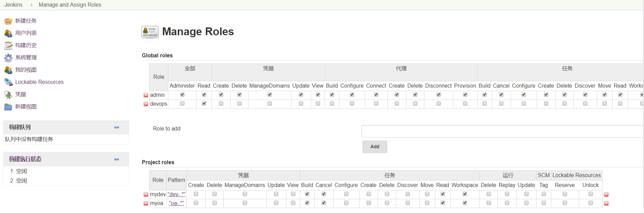This screenshot has height=213, width=644.
Task: Click the 新建视图 folder icon
Action: tap(8, 107)
